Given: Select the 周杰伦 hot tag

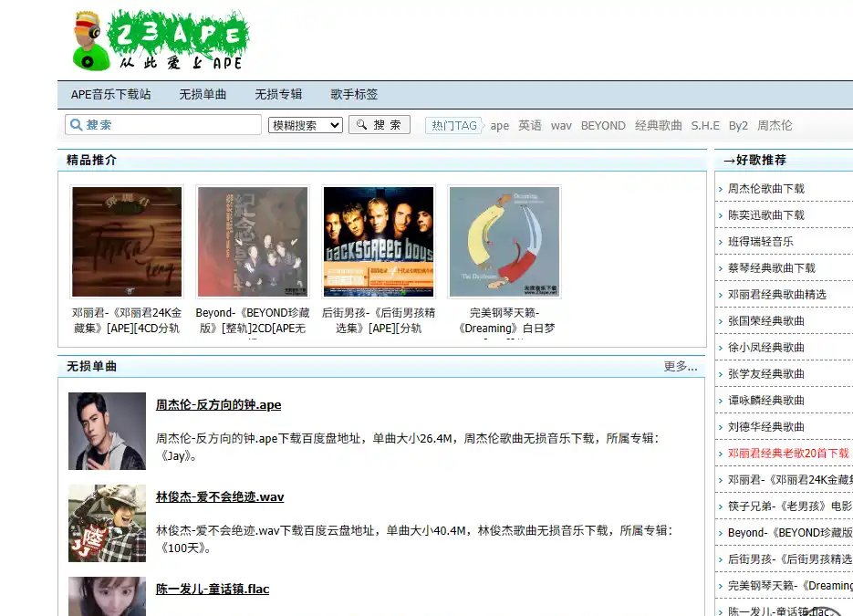Looking at the screenshot, I should (x=775, y=126).
